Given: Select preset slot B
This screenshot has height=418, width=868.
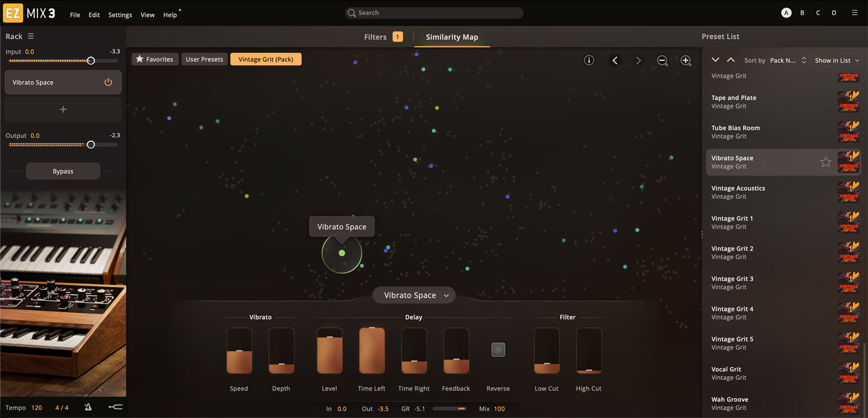Looking at the screenshot, I should coord(802,13).
